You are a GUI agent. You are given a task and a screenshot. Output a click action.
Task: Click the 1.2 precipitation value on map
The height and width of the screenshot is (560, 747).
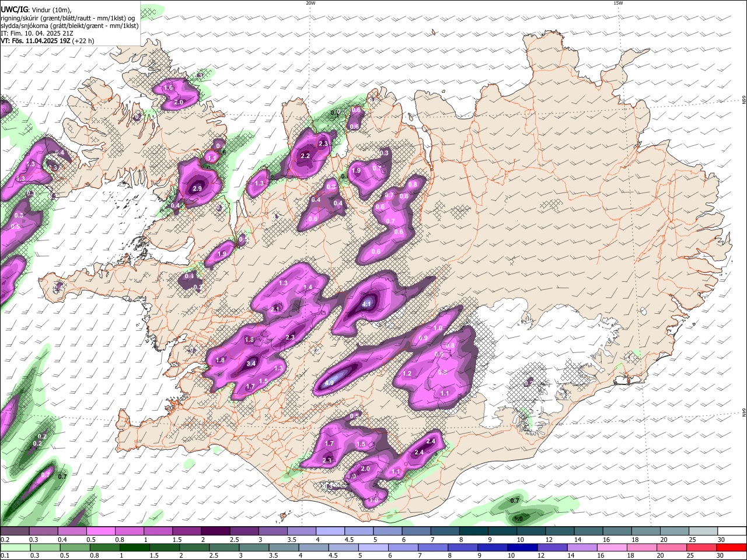(x=407, y=373)
